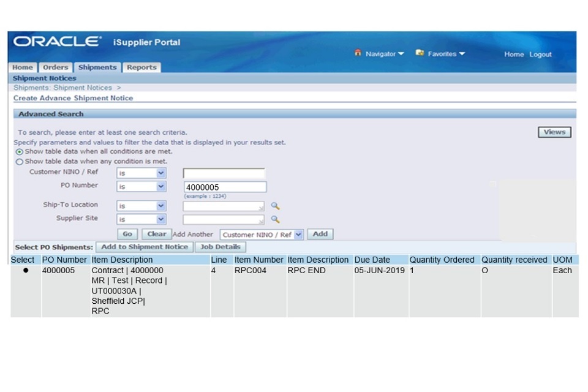Viewport: 588px width, 392px height.
Task: Switch to the Orders tab
Action: (55, 67)
